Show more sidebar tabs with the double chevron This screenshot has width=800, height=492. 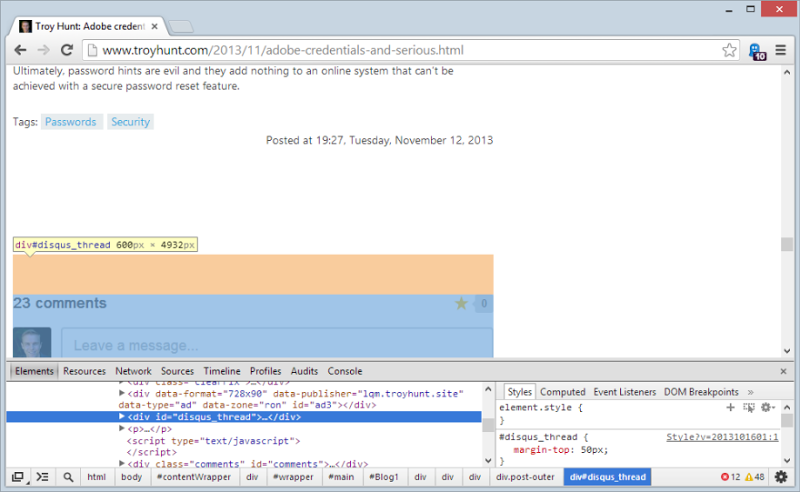(x=751, y=392)
